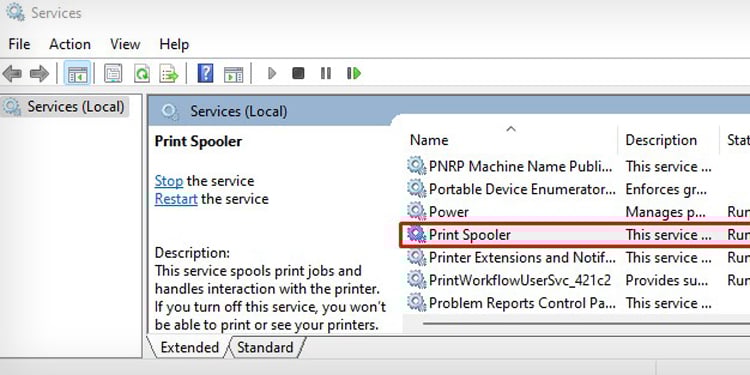
Task: Open the Help menu
Action: pos(174,44)
